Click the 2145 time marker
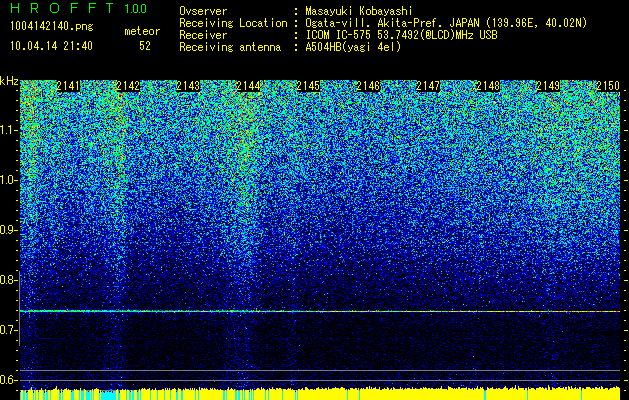 (x=308, y=86)
